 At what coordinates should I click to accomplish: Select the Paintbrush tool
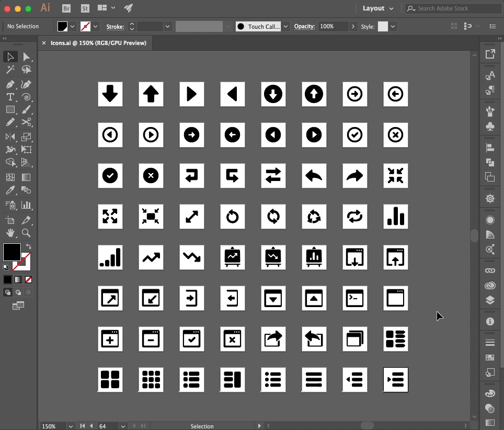click(x=26, y=110)
